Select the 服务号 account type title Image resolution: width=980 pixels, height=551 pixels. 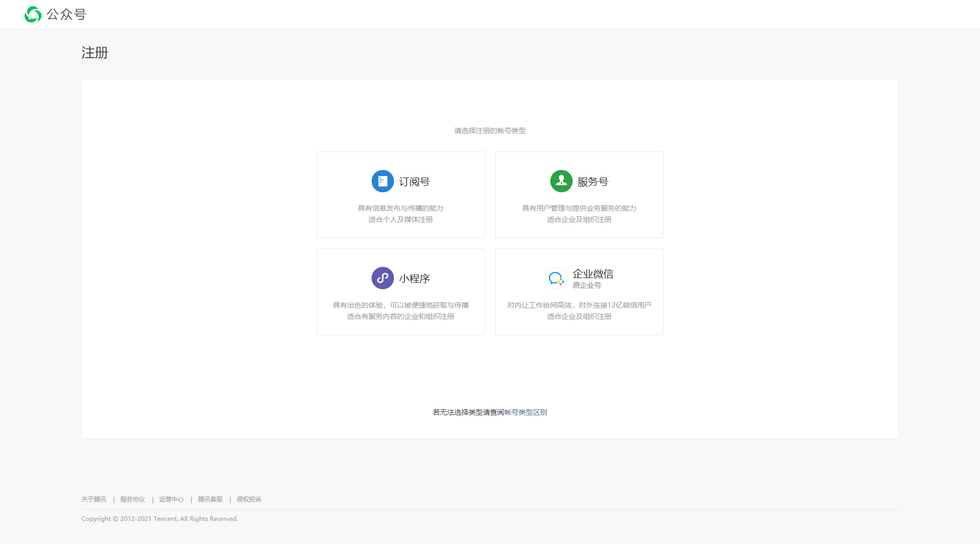click(593, 182)
